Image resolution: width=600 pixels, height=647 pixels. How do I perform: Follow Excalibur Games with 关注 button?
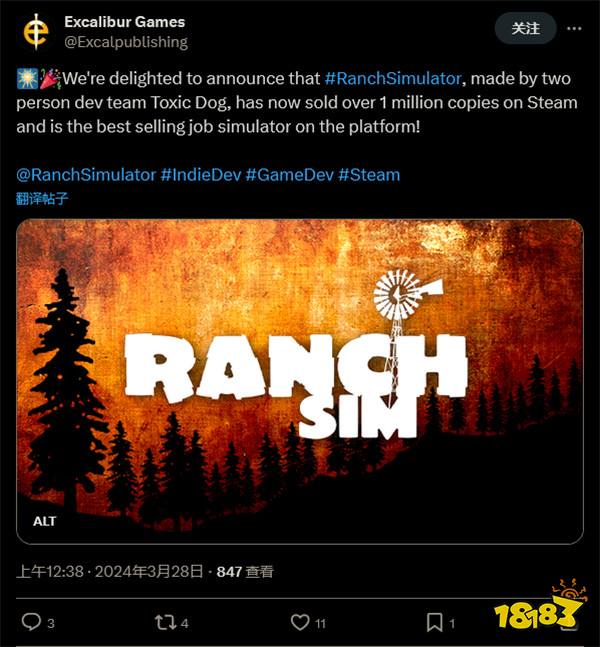525,28
